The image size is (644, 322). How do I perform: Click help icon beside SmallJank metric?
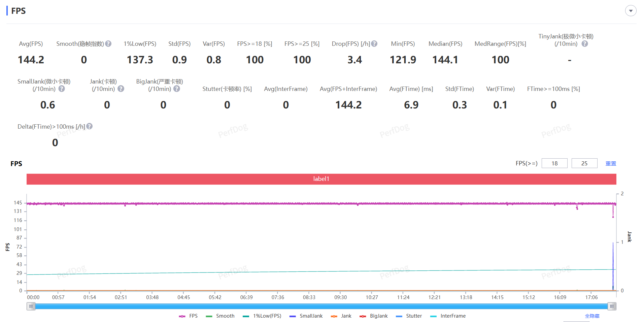62,89
